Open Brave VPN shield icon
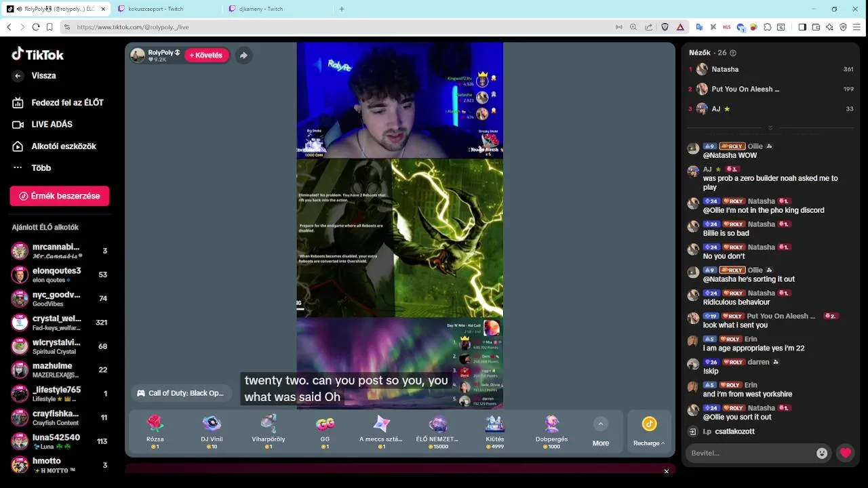Image resolution: width=868 pixels, height=488 pixels. [843, 27]
